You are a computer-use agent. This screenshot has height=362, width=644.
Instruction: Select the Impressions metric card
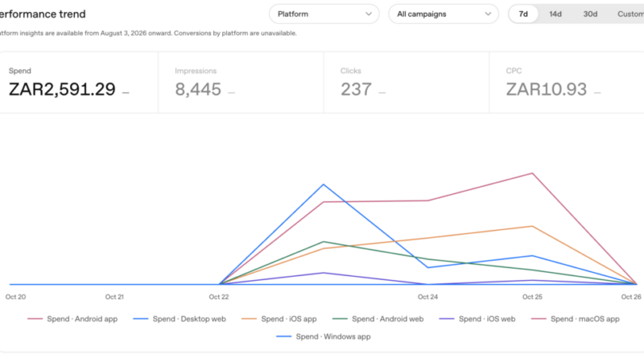pyautogui.click(x=241, y=83)
